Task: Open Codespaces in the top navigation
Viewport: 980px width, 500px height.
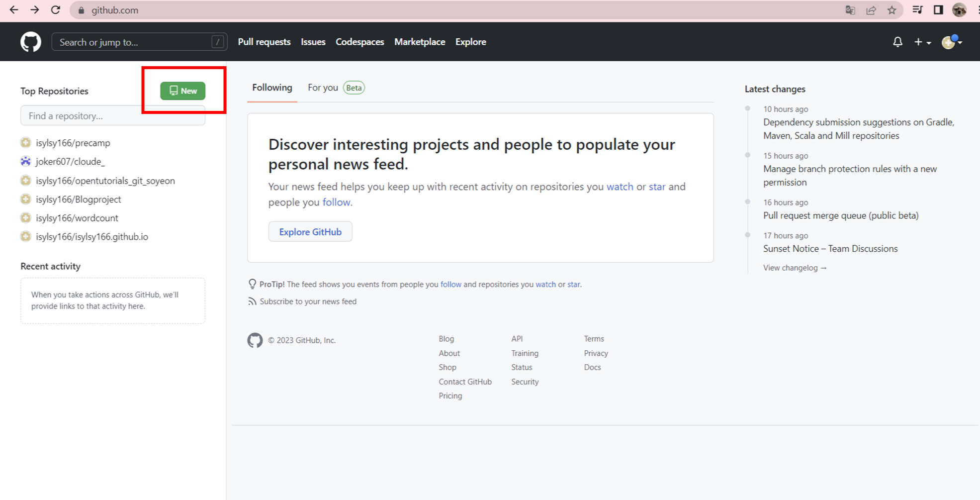Action: pos(360,42)
